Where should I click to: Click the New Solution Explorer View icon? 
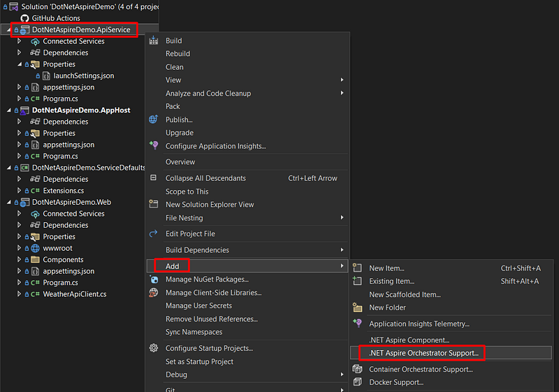coord(154,204)
